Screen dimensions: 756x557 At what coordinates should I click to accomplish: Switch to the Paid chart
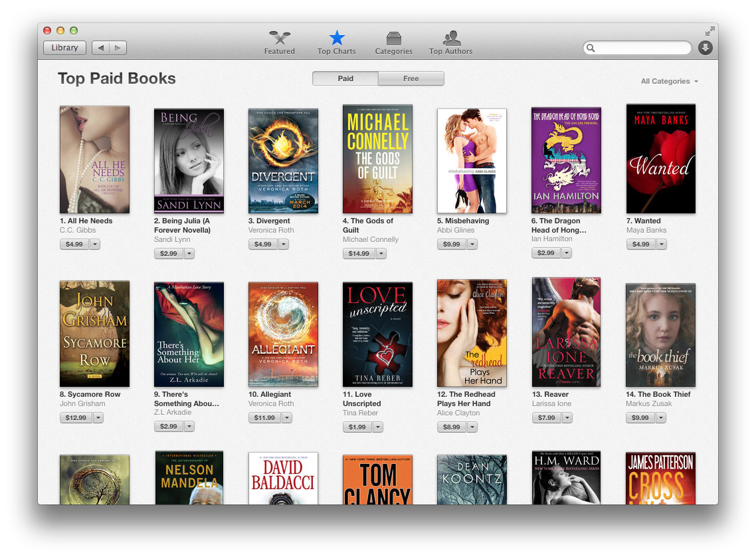click(x=345, y=78)
